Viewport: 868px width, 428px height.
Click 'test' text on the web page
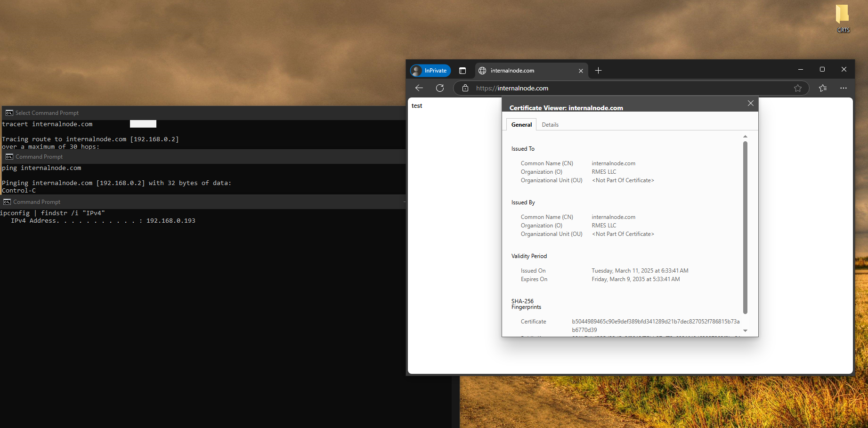click(417, 106)
